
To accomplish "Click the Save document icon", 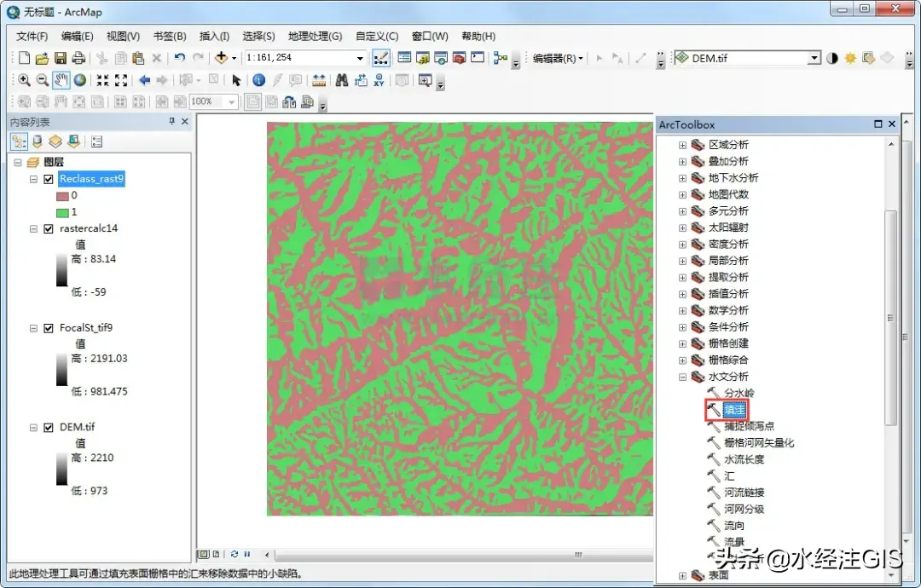I will coord(61,58).
